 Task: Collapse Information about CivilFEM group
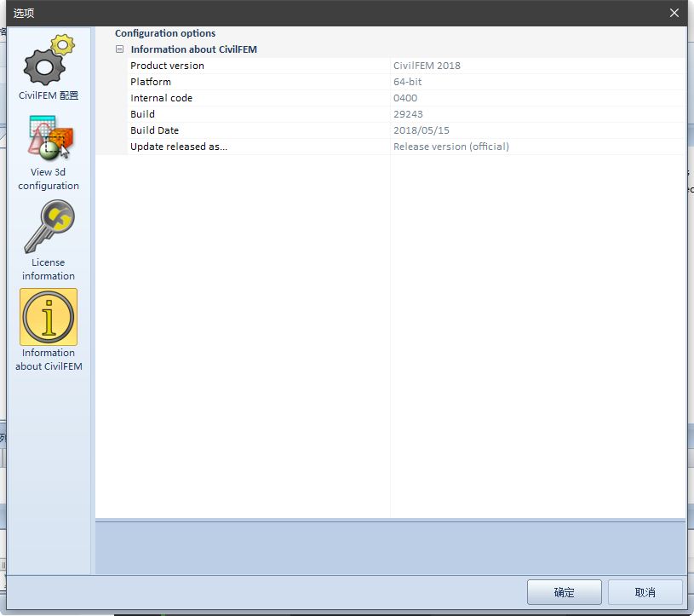119,49
